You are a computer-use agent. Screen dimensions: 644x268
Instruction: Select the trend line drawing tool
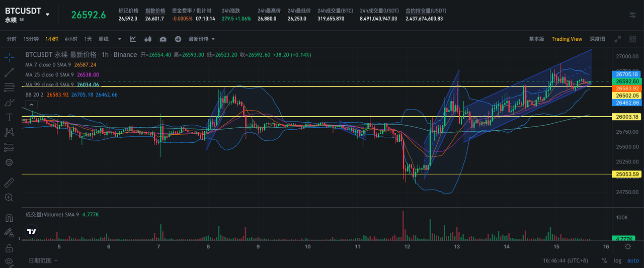(x=9, y=72)
